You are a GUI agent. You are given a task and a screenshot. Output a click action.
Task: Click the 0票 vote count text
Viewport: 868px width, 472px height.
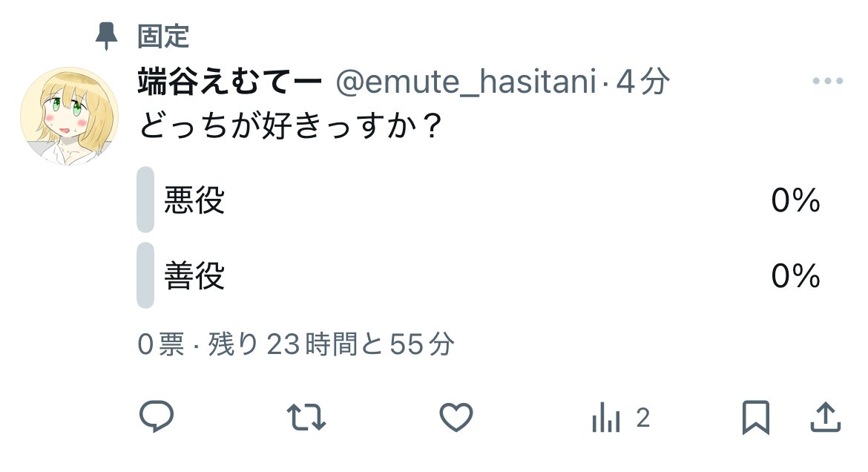tap(161, 344)
